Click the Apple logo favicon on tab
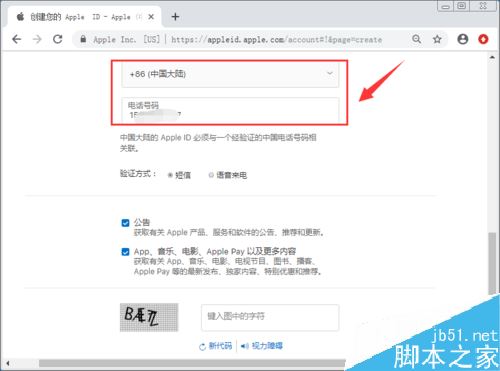This screenshot has width=500, height=371. point(20,16)
